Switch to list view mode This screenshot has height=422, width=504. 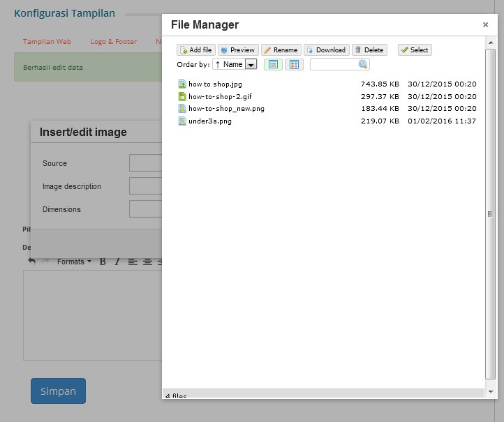[x=272, y=64]
